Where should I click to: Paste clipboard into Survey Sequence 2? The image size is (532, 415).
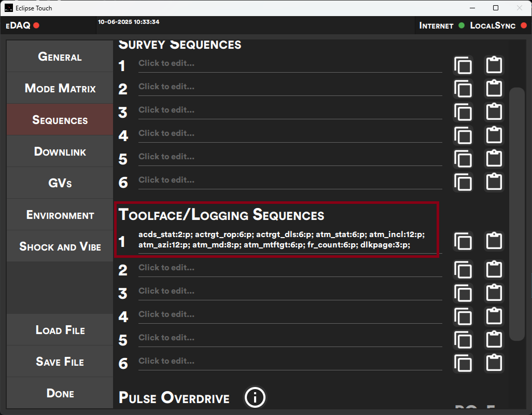494,89
